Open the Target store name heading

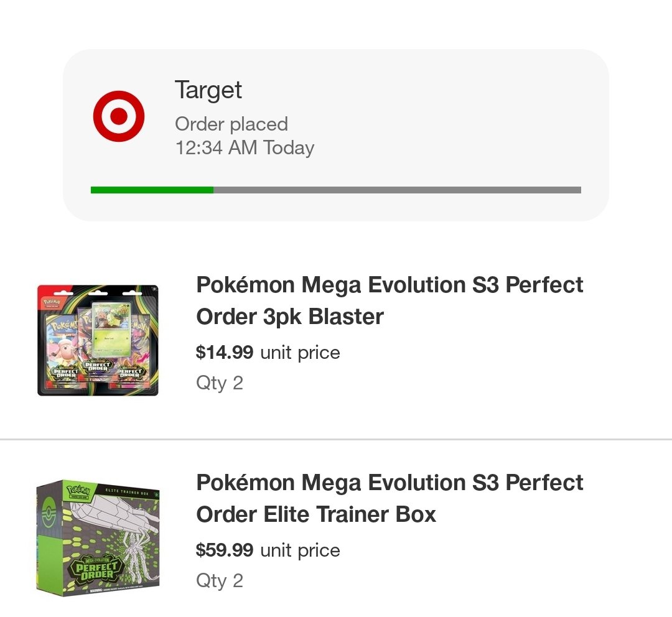208,90
